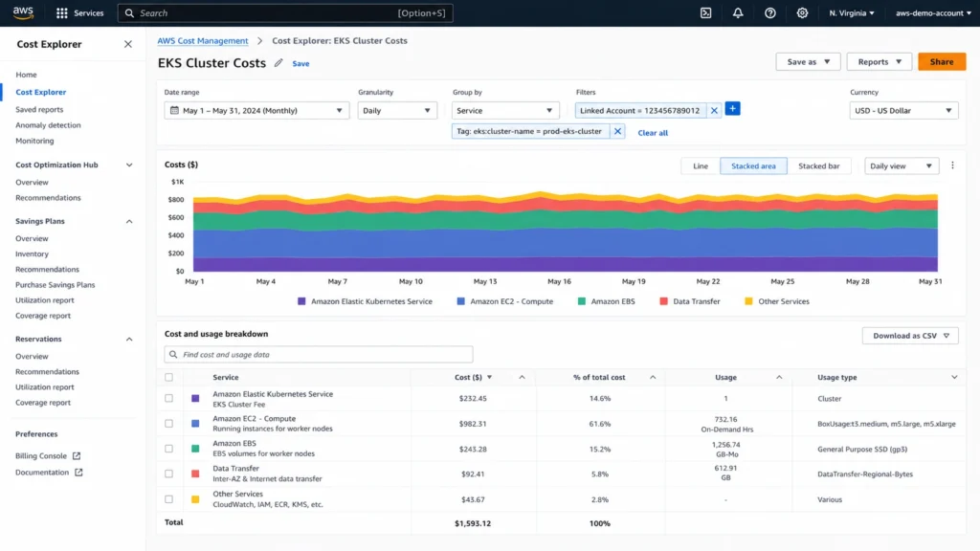
Task: Open the Group by Service dropdown
Action: point(505,111)
